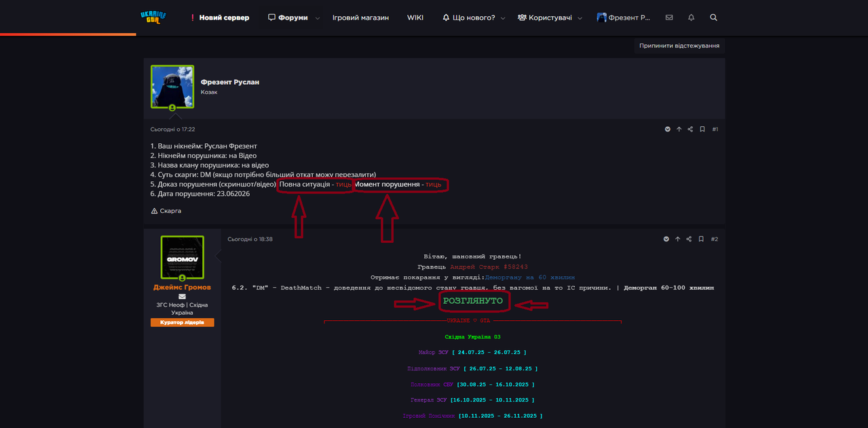Open the Що нового? menu item

(474, 18)
